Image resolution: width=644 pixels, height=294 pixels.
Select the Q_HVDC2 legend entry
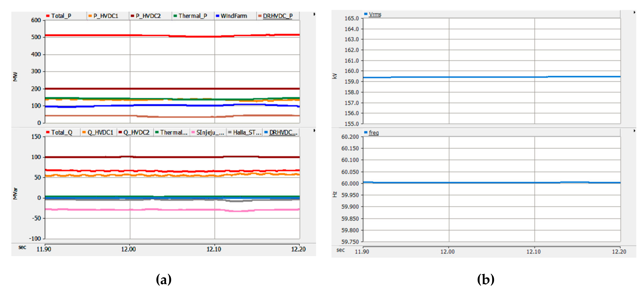click(136, 133)
